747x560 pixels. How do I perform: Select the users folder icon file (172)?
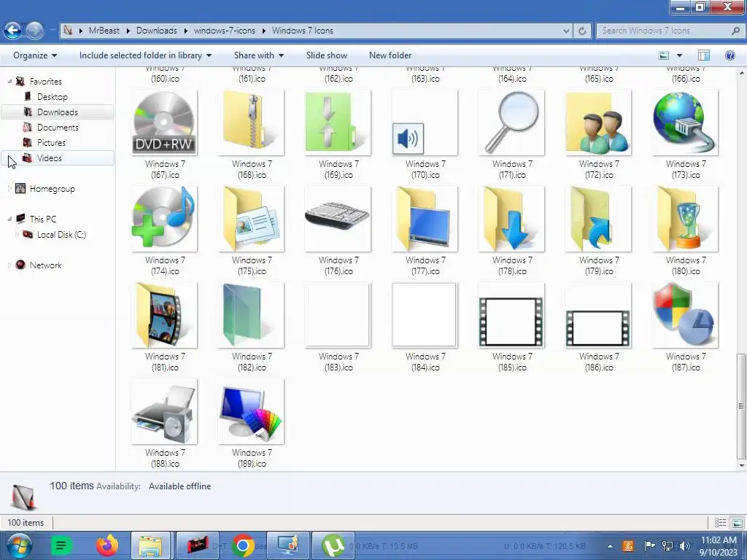(x=598, y=122)
